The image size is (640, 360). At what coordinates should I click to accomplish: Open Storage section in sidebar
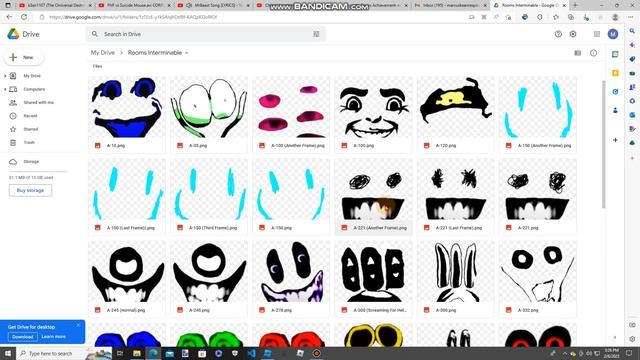pos(31,162)
